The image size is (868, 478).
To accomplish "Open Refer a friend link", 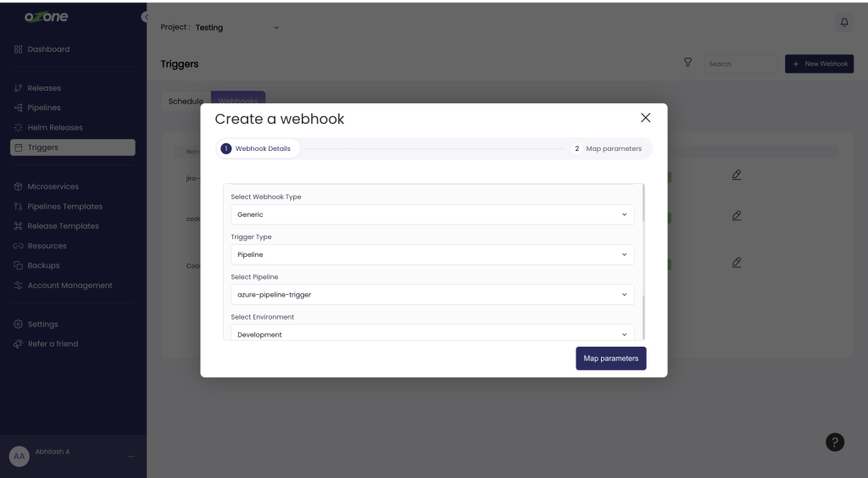I will pyautogui.click(x=53, y=343).
